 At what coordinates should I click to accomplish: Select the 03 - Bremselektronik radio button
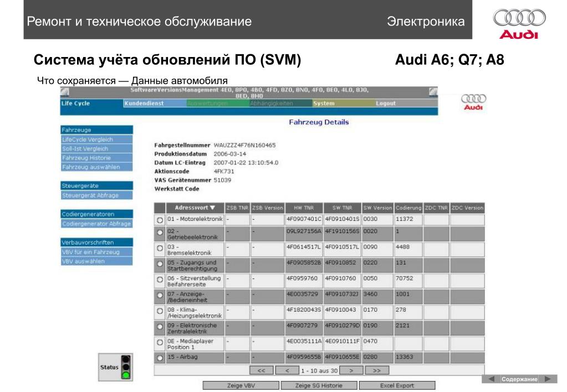(x=160, y=248)
